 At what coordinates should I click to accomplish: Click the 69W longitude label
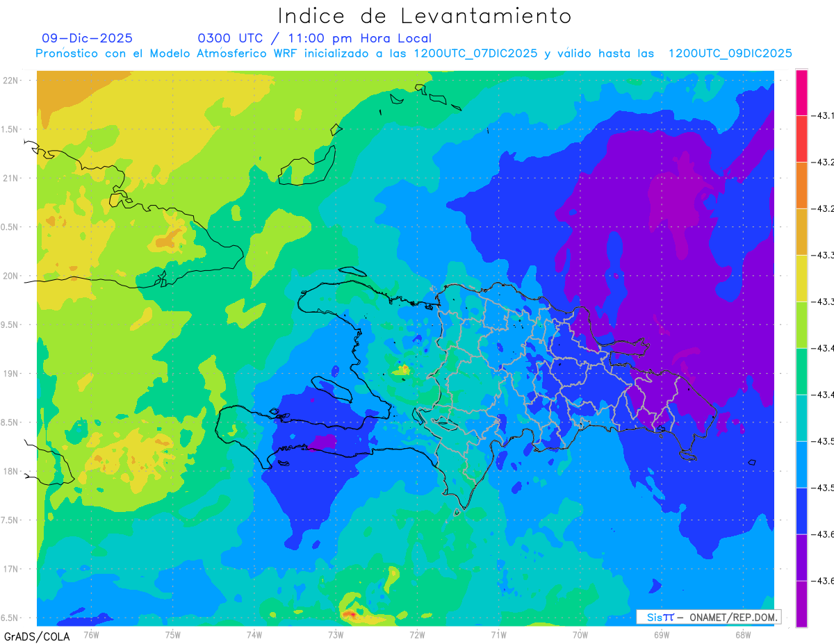click(x=661, y=634)
